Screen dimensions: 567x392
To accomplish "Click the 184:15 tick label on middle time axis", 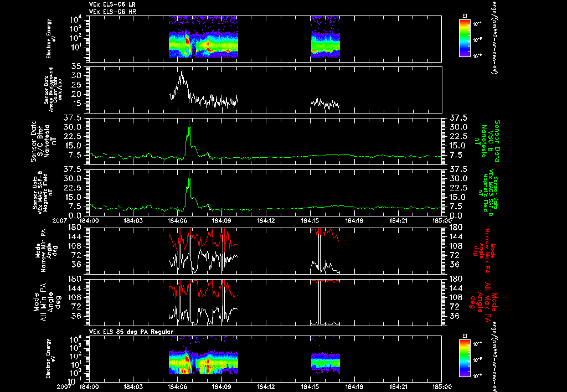I will (x=310, y=220).
